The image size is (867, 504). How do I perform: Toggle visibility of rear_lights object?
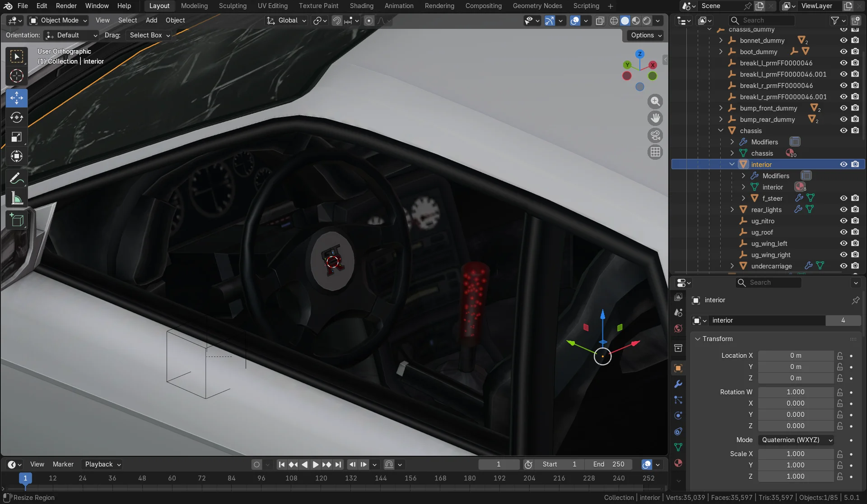pos(843,209)
